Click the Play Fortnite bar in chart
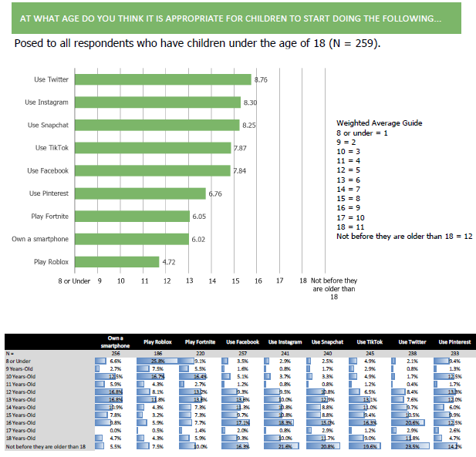This screenshot has height=457, width=476. [133, 217]
